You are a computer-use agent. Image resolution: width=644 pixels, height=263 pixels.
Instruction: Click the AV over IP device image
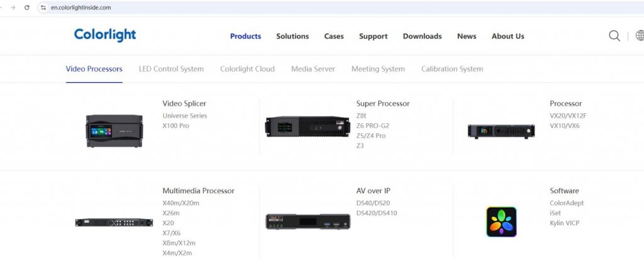[x=308, y=221]
